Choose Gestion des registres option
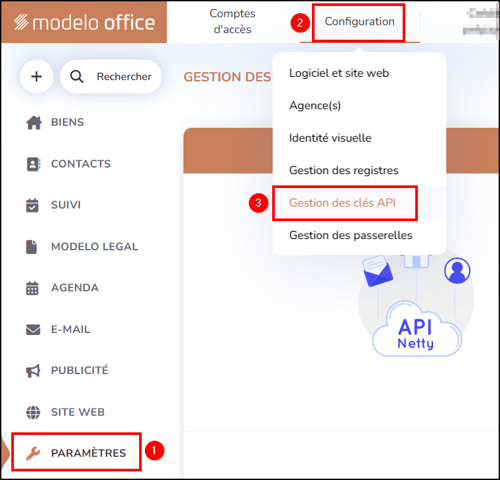 [x=344, y=170]
